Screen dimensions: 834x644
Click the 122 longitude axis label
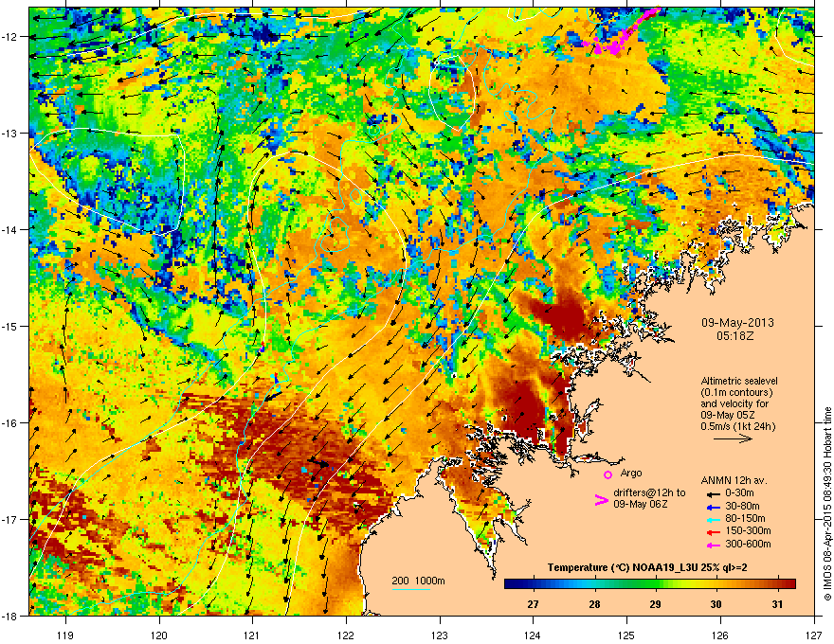point(346,635)
